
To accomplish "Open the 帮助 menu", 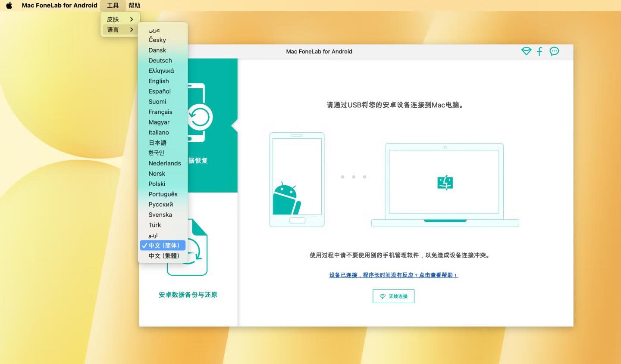I will [x=135, y=5].
